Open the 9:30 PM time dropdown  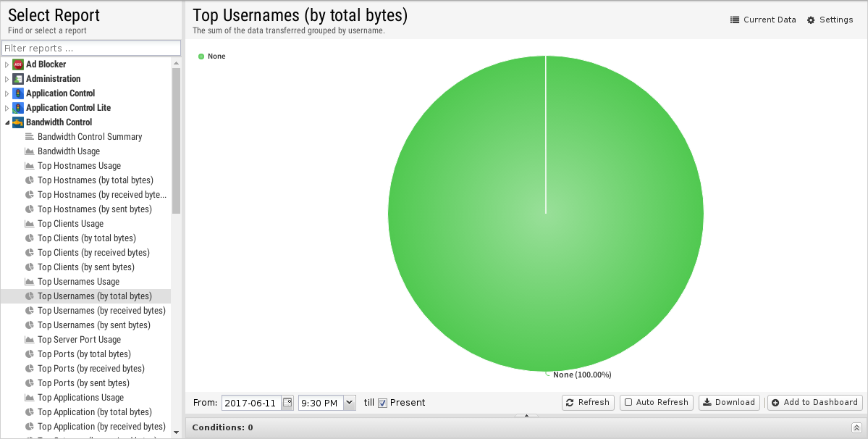tap(350, 403)
